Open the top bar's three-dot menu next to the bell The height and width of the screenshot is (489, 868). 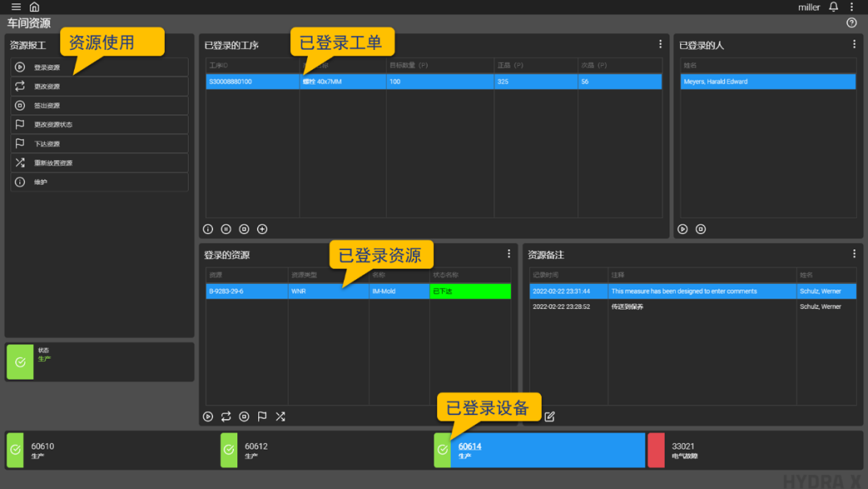tap(852, 6)
